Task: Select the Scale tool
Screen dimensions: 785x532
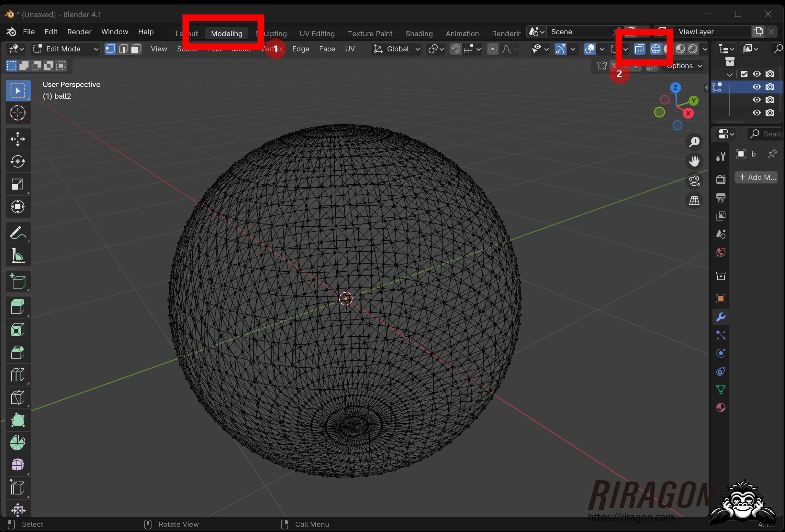Action: coord(17,184)
